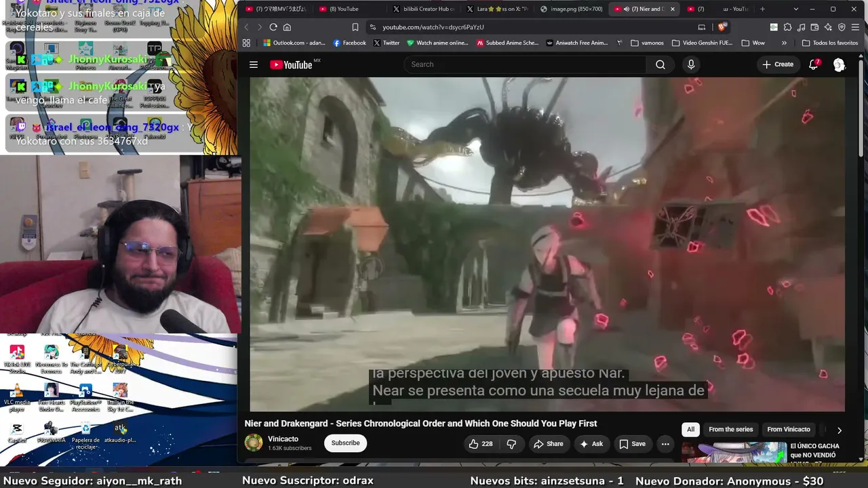Open the Watch anime online bookmark
Viewport: 868px width, 488px height.
437,43
